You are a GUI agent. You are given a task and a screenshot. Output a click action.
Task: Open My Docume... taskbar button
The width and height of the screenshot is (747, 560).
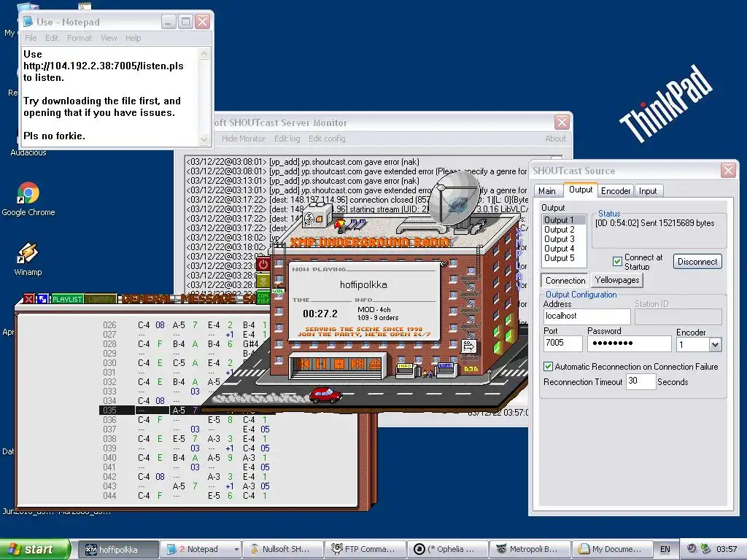(612, 550)
